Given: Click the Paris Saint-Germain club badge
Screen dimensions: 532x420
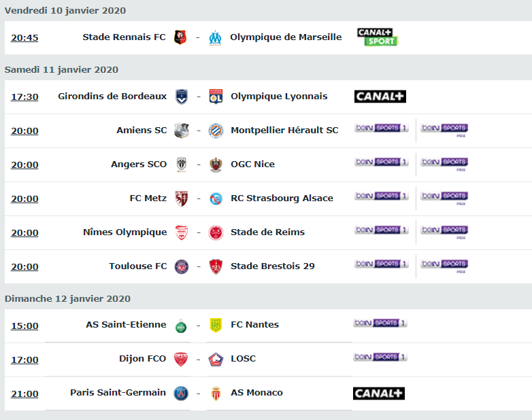Looking at the screenshot, I should (181, 393).
